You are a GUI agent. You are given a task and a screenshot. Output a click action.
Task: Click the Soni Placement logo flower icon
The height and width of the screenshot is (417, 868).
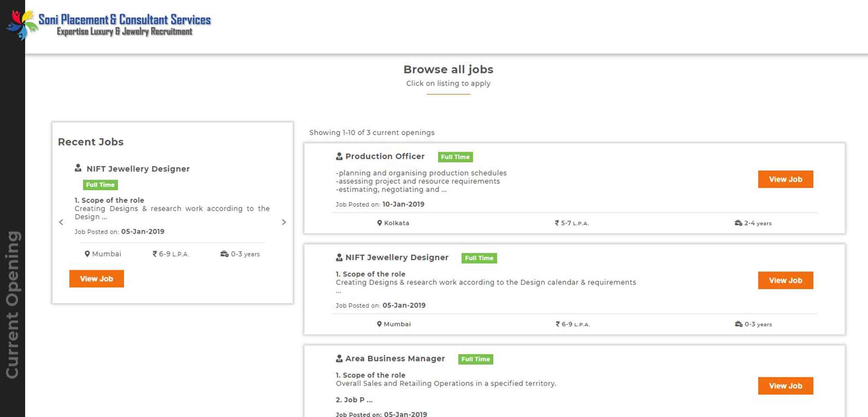pos(21,25)
